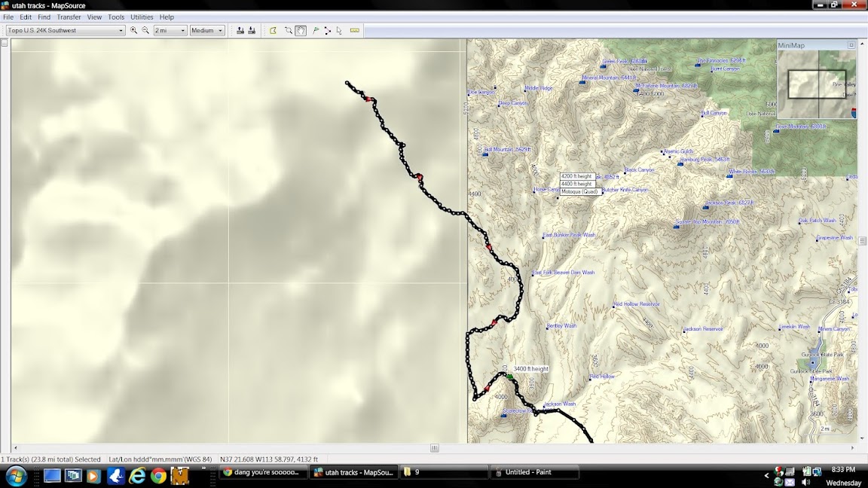Viewport: 868px width, 488px height.
Task: Click the MiniMap overview thumbnail
Action: pos(817,84)
